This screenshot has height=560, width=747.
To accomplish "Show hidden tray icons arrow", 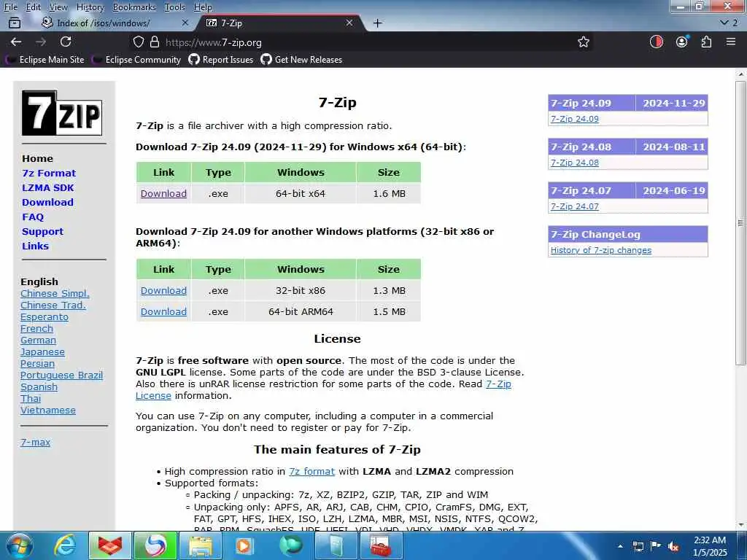I will (620, 546).
